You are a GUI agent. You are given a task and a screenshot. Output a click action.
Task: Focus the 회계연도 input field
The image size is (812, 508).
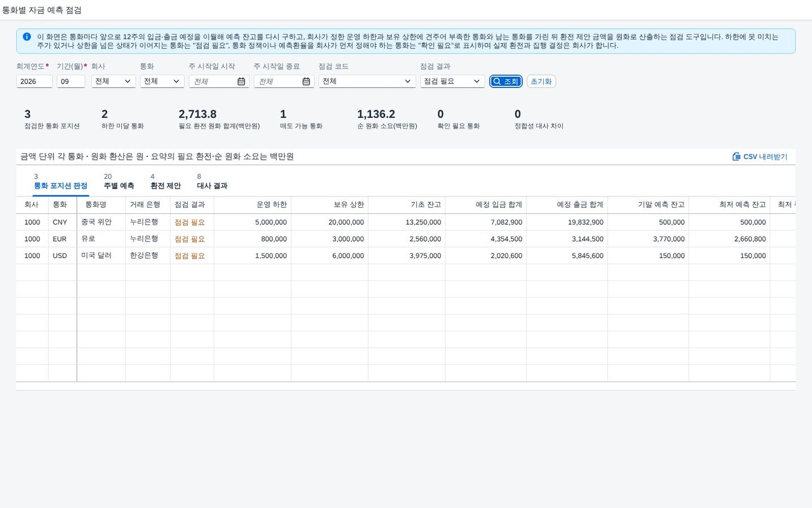pyautogui.click(x=34, y=81)
